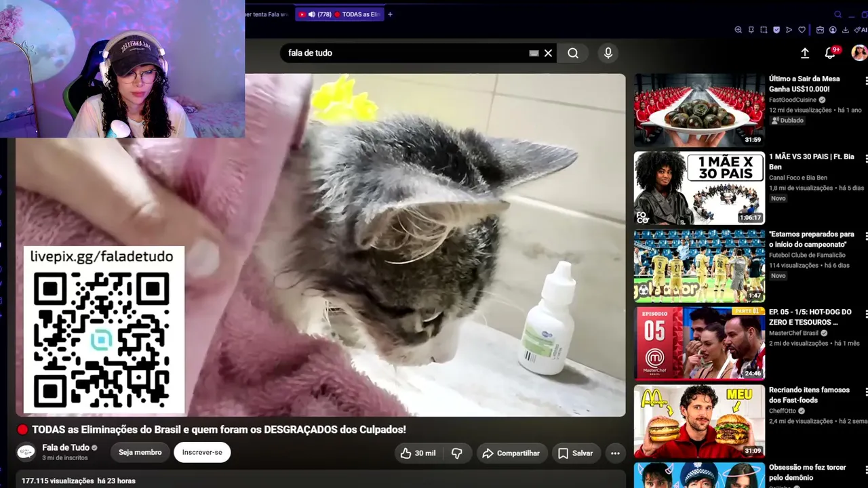Viewport: 868px width, 488px height.
Task: Open title 'Recriando itens famosos dos Fast-foods'
Action: tap(809, 395)
